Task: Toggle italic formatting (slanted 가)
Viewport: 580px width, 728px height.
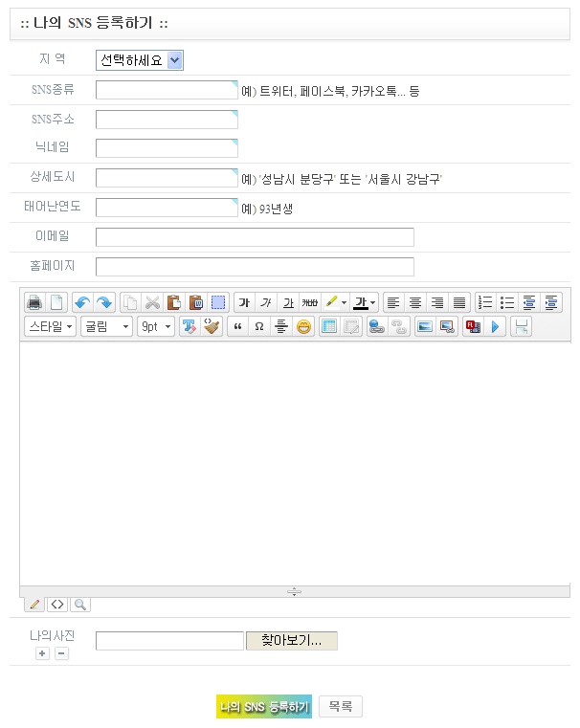Action: pyautogui.click(x=266, y=302)
